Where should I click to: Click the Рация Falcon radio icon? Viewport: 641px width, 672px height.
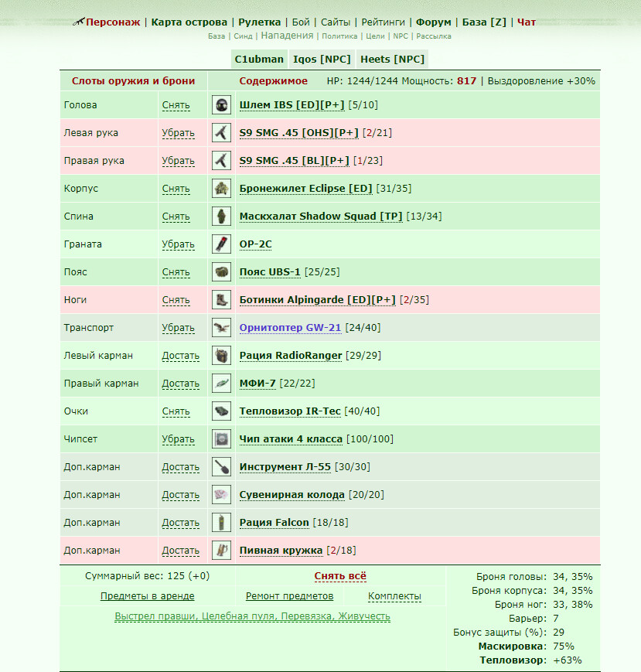(221, 523)
